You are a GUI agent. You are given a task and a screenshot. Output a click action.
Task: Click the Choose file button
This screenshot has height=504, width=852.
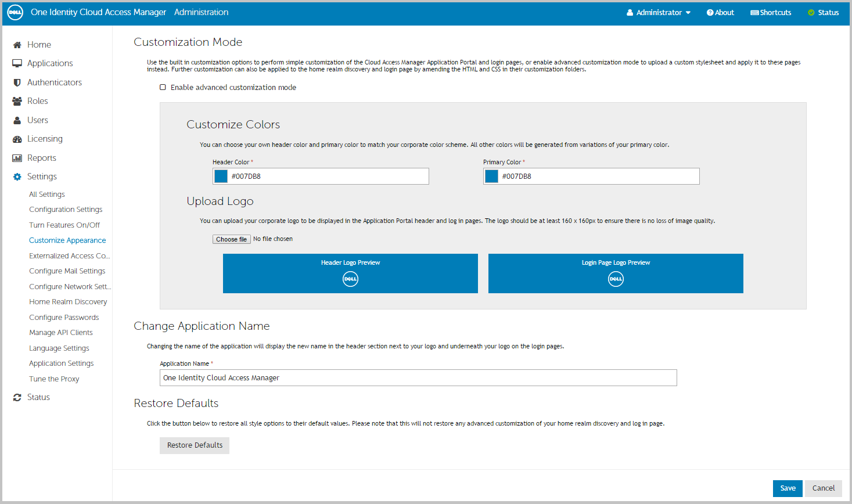tap(231, 239)
